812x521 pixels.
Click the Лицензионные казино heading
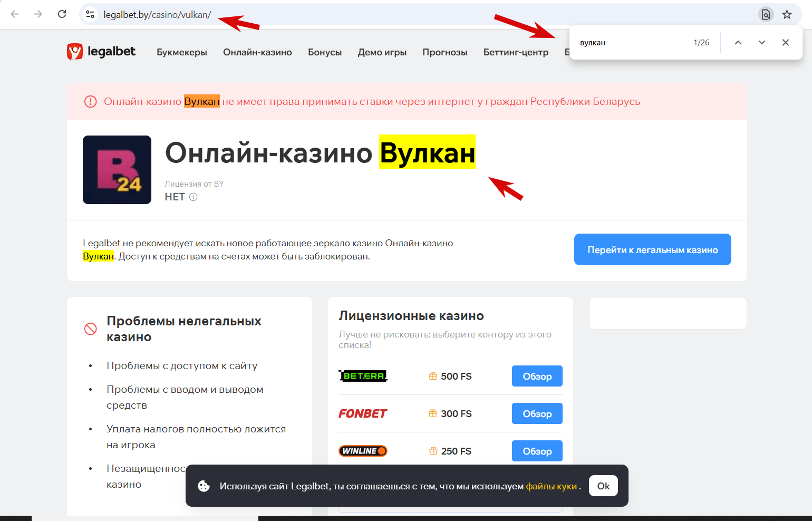click(411, 316)
